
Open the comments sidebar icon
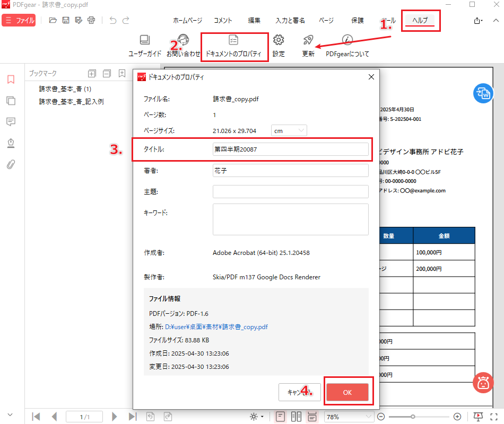coord(11,122)
